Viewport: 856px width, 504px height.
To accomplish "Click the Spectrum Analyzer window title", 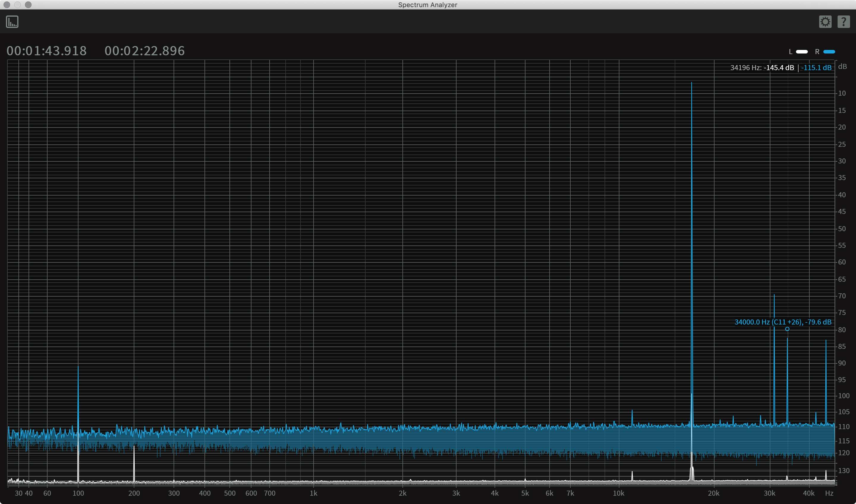I will 428,5.
